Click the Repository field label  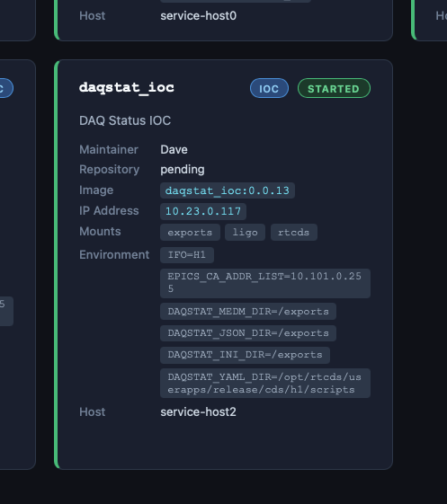[x=109, y=170]
